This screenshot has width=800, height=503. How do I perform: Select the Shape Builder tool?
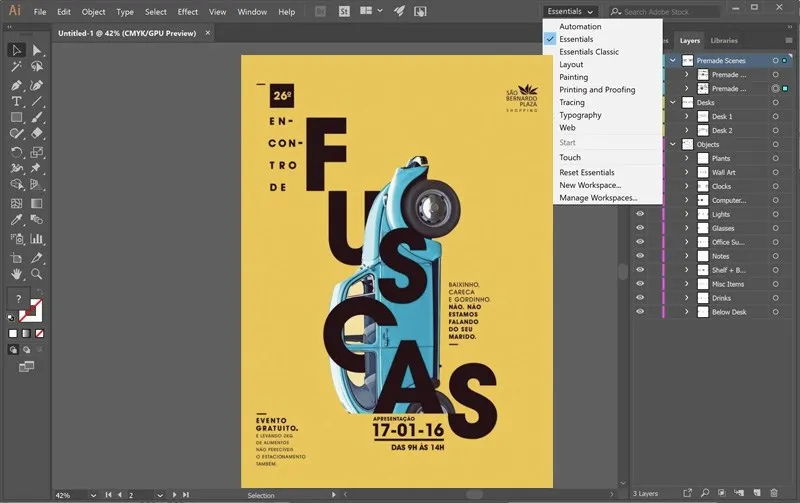(16, 184)
